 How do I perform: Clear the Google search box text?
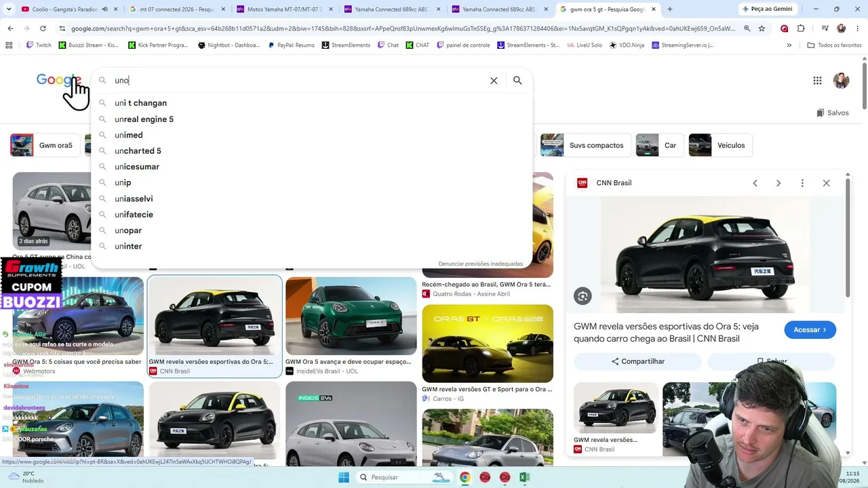[494, 81]
